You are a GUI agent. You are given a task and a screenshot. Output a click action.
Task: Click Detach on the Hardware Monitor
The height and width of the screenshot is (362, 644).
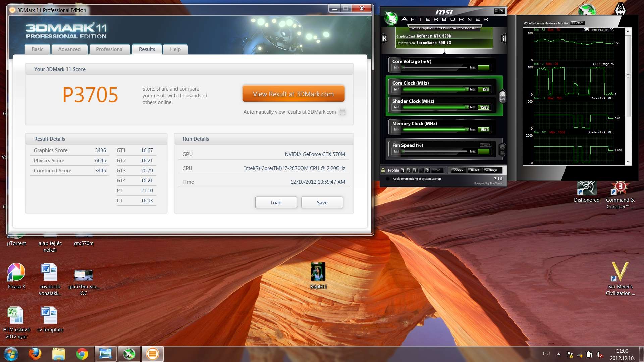[x=577, y=23]
